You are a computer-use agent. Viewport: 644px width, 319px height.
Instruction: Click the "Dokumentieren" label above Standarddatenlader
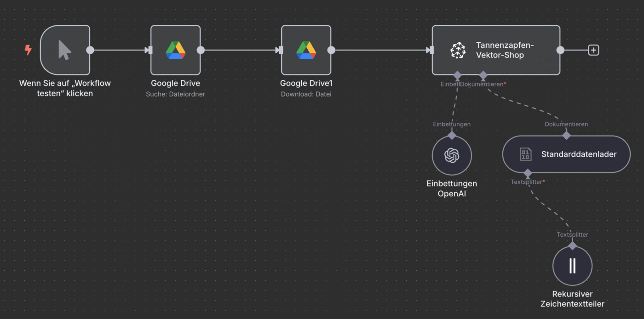click(x=566, y=124)
